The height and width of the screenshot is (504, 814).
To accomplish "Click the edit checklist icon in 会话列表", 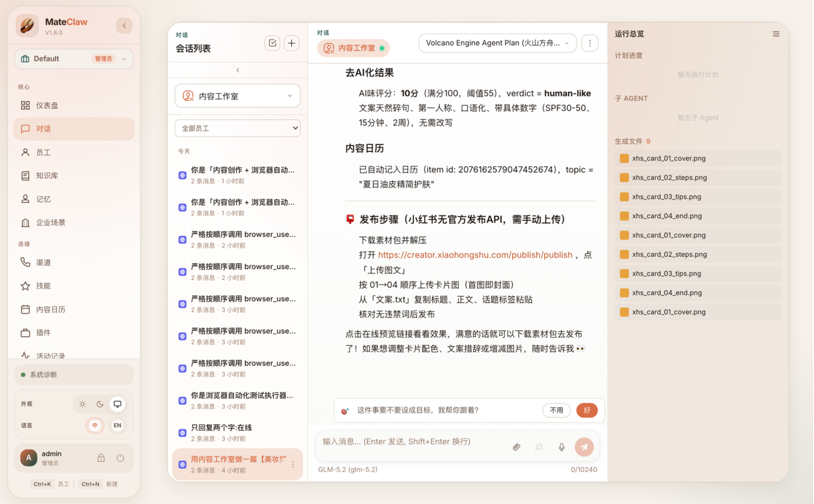I will tap(272, 43).
